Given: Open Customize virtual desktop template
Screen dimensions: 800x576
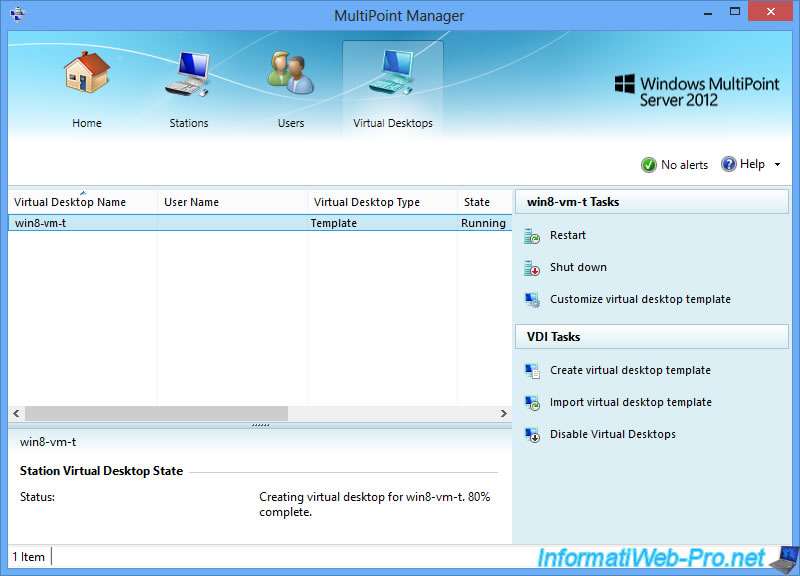Looking at the screenshot, I should click(x=640, y=299).
